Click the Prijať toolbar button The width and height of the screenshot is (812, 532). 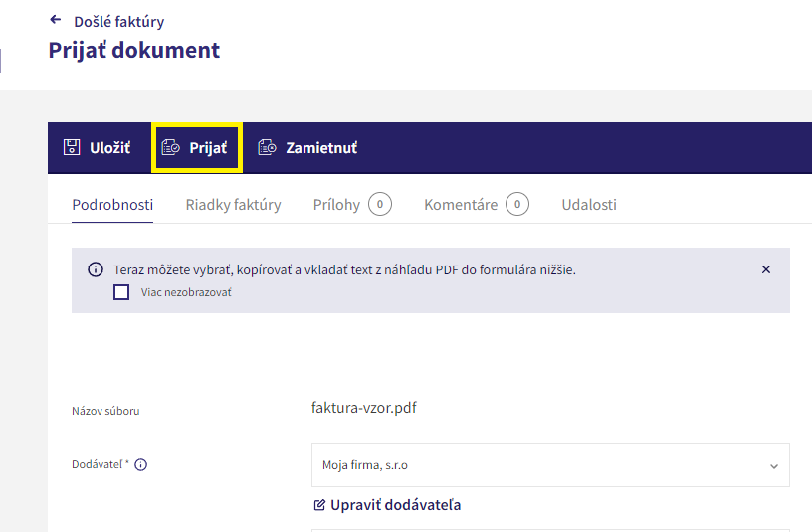pyautogui.click(x=197, y=148)
